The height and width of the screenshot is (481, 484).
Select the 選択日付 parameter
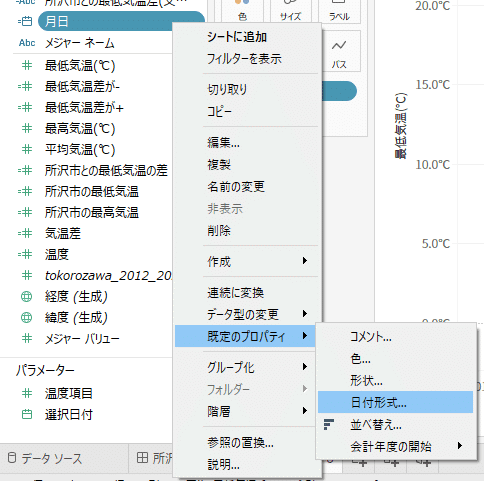[68, 415]
